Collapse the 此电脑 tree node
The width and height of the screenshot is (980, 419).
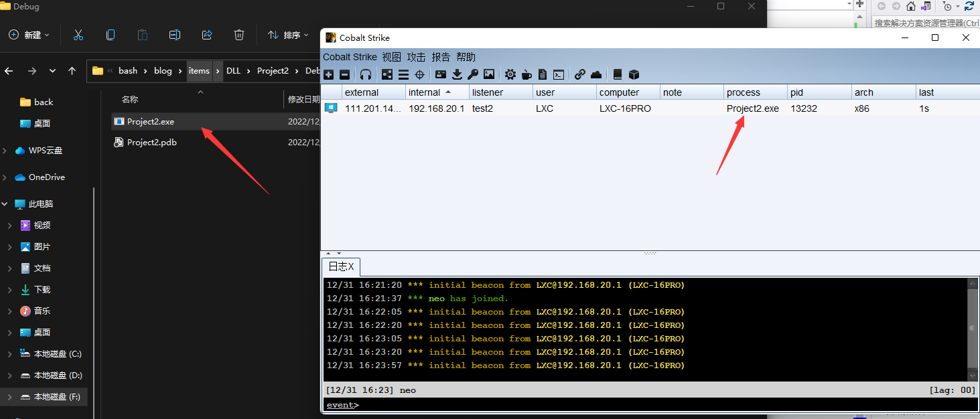(x=5, y=204)
